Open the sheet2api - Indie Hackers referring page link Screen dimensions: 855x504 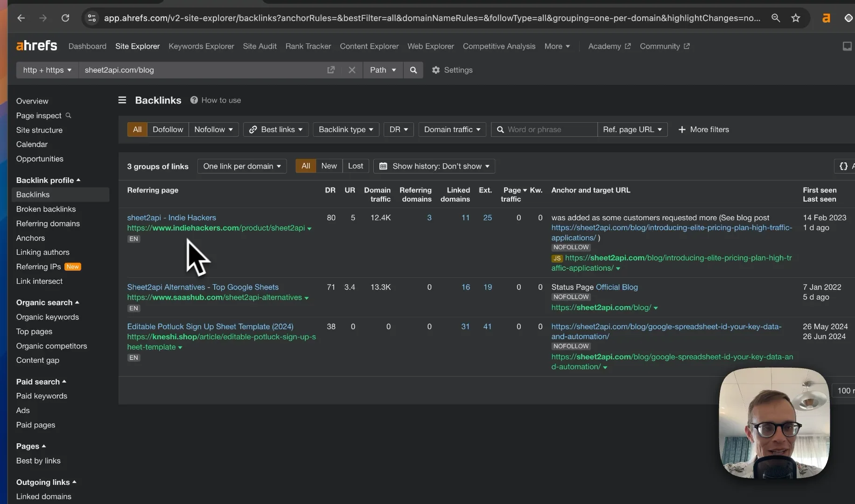(171, 217)
